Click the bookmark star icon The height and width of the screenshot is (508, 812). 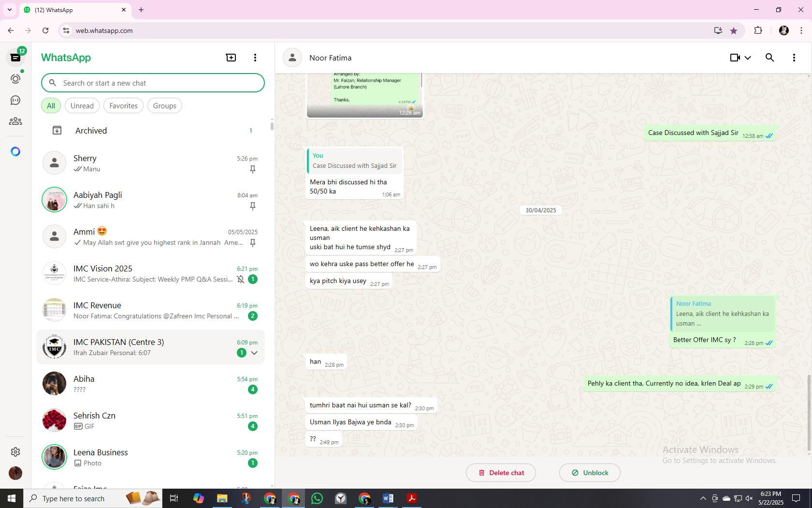(734, 30)
